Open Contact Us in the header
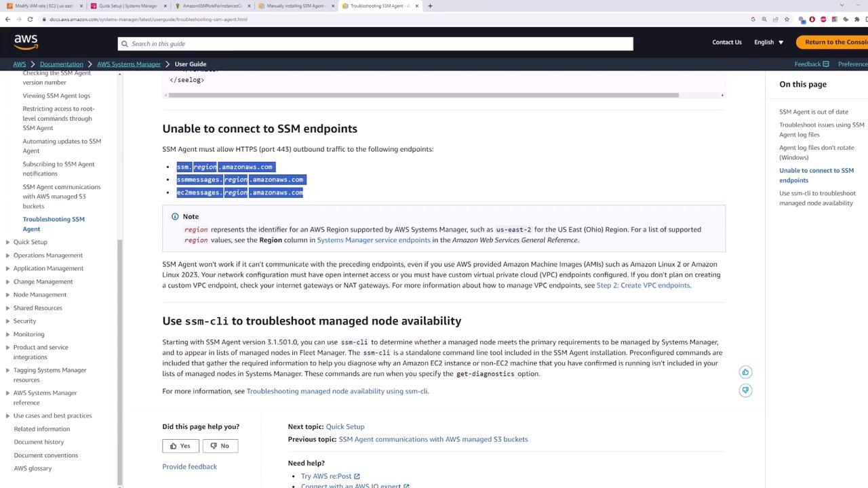 tap(727, 42)
